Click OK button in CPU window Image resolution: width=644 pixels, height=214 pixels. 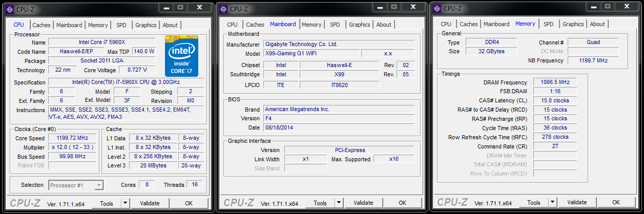[x=189, y=203]
